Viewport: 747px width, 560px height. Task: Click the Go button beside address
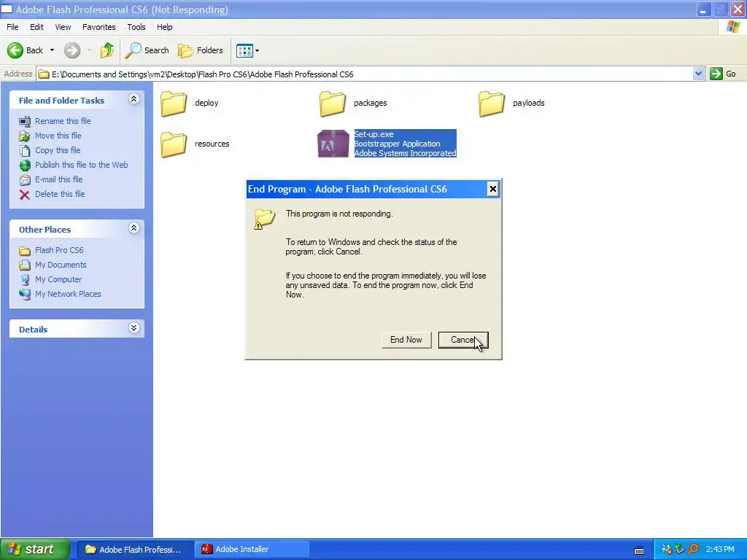pyautogui.click(x=723, y=74)
